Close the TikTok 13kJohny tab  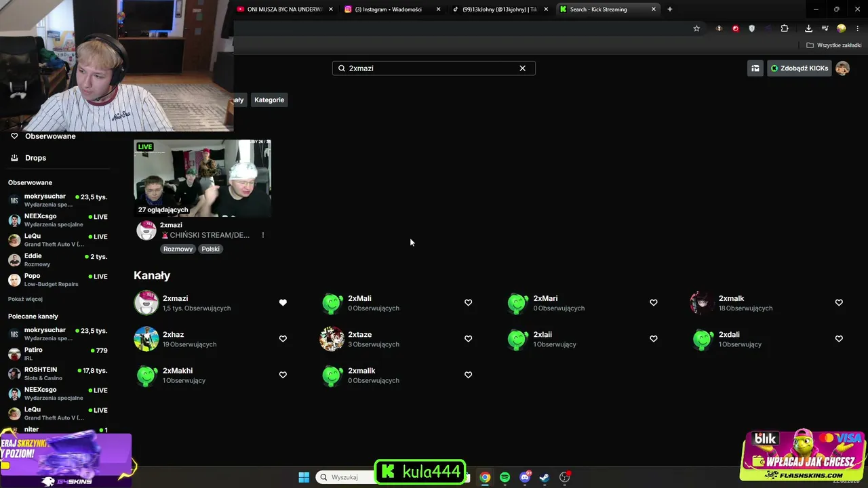[546, 9]
